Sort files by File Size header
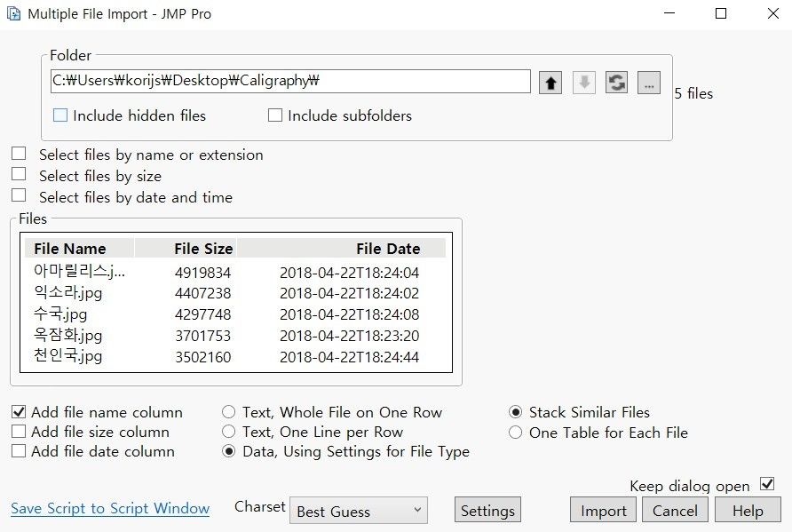792x532 pixels. pyautogui.click(x=203, y=249)
